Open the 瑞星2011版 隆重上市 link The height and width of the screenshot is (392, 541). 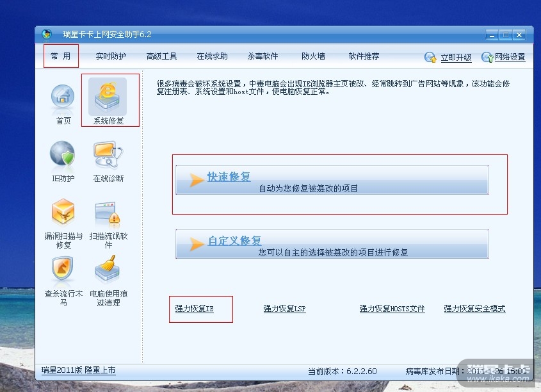click(x=78, y=370)
